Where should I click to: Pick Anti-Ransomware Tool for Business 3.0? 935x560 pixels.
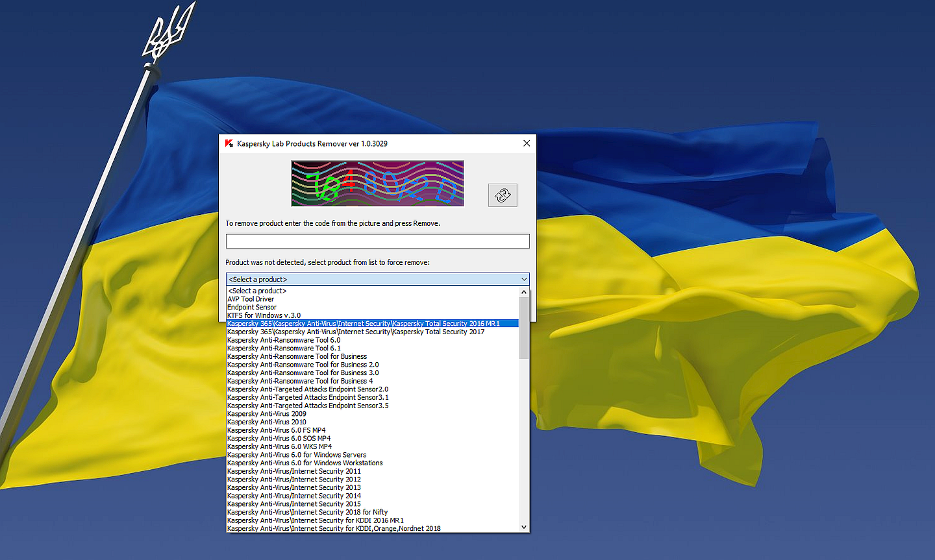pos(373,373)
